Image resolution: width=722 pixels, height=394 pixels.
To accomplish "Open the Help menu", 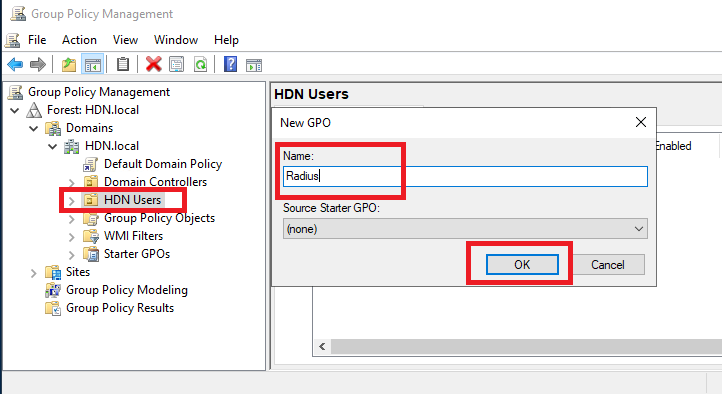I will click(x=226, y=40).
